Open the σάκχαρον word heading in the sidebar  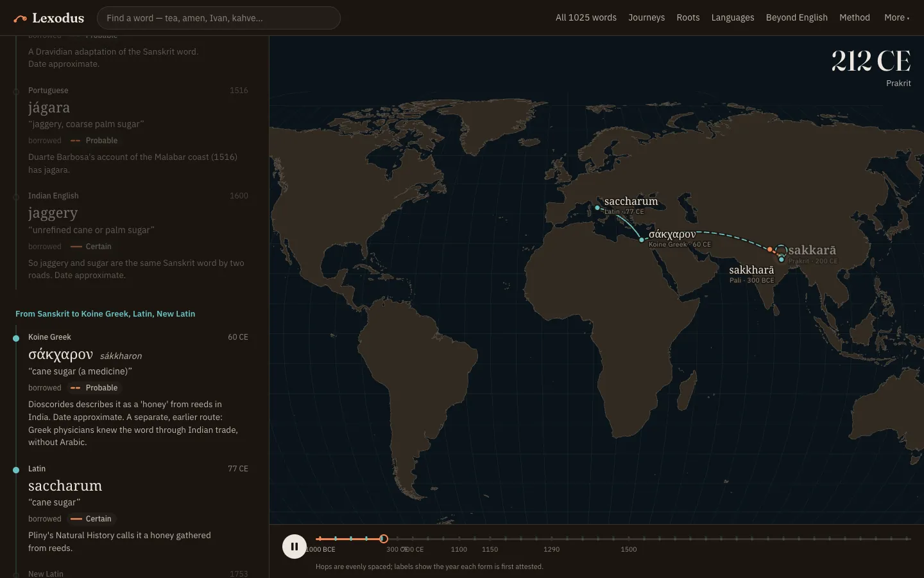pyautogui.click(x=60, y=355)
